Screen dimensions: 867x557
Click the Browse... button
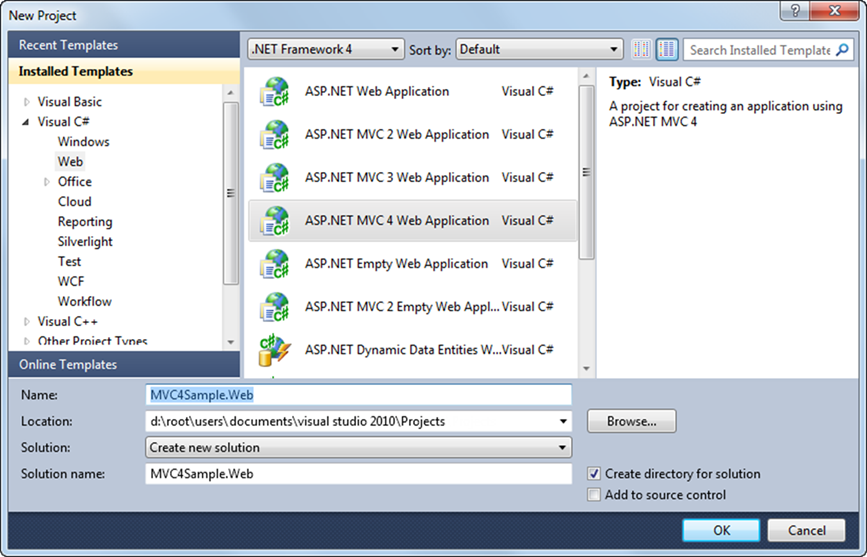click(631, 421)
